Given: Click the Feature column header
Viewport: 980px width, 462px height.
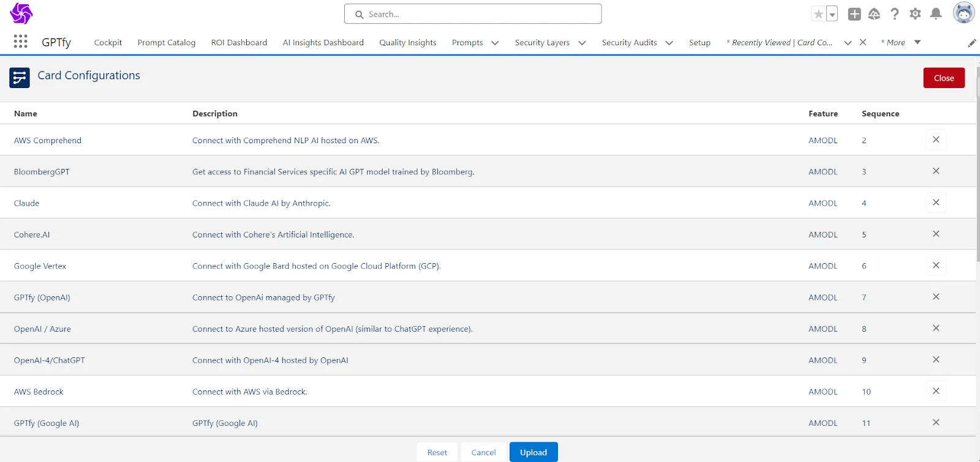Looking at the screenshot, I should pyautogui.click(x=823, y=113).
